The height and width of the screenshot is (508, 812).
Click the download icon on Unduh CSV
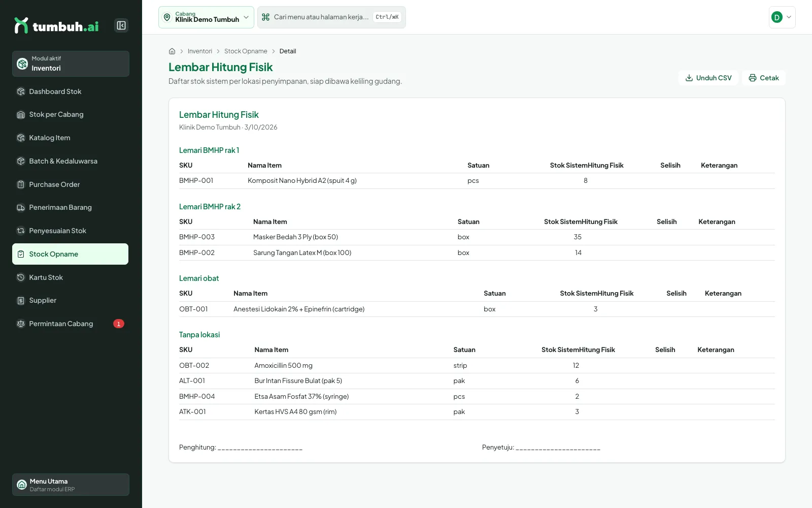689,78
